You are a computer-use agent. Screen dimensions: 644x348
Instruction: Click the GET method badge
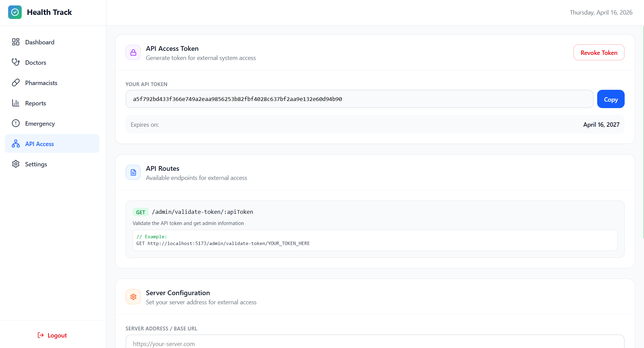click(140, 212)
